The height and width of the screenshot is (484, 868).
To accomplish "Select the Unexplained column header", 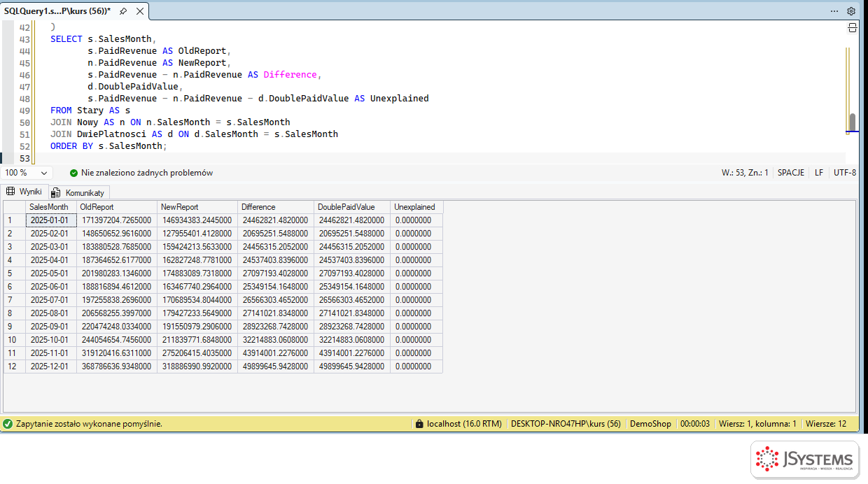I will tap(416, 207).
